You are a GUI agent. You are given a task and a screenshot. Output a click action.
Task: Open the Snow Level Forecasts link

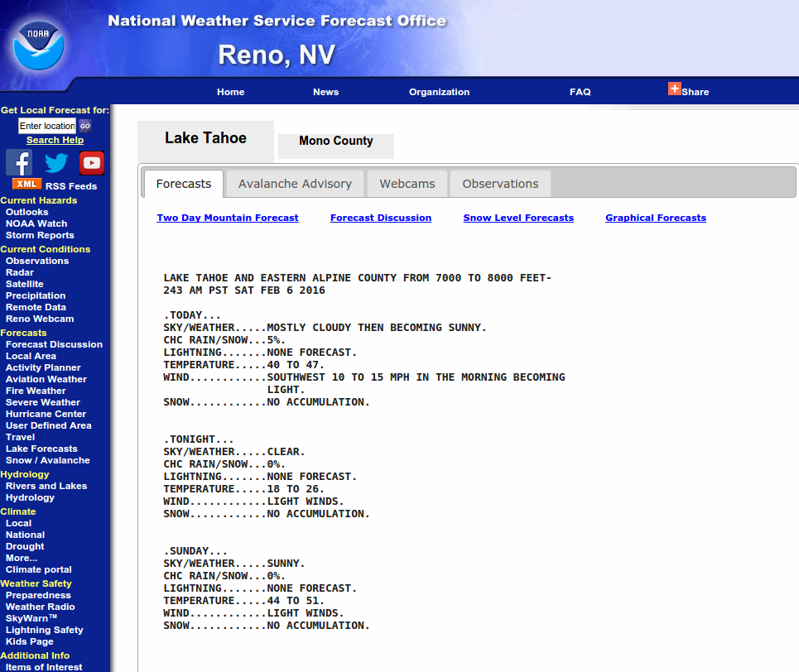pyautogui.click(x=518, y=218)
